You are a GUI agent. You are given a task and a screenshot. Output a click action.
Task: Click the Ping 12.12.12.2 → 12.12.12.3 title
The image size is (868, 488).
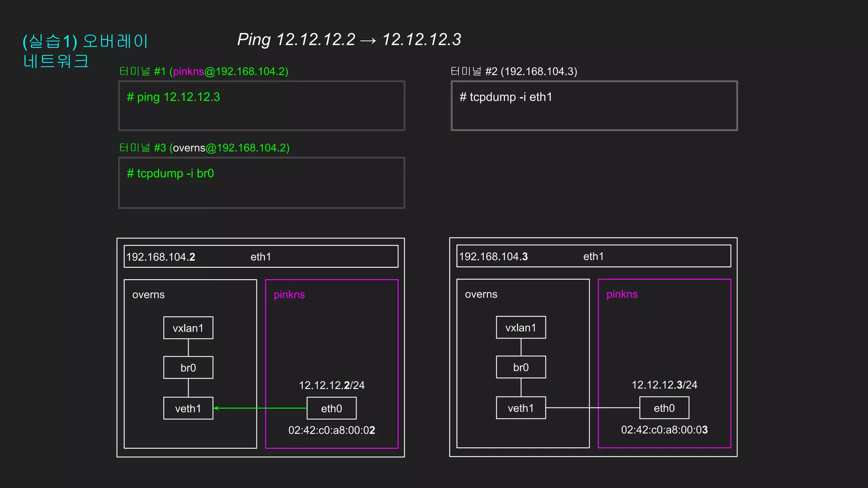(349, 39)
